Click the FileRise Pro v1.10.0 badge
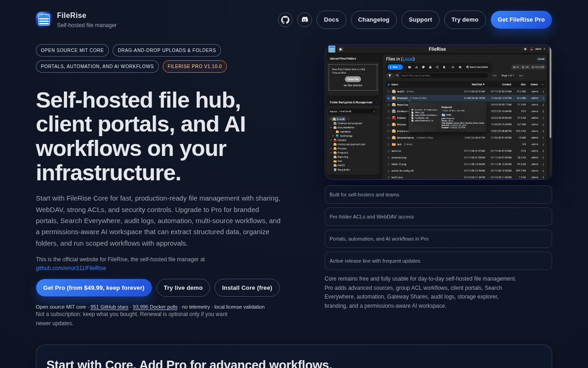Screen dimensions: 588x368 click(x=195, y=66)
